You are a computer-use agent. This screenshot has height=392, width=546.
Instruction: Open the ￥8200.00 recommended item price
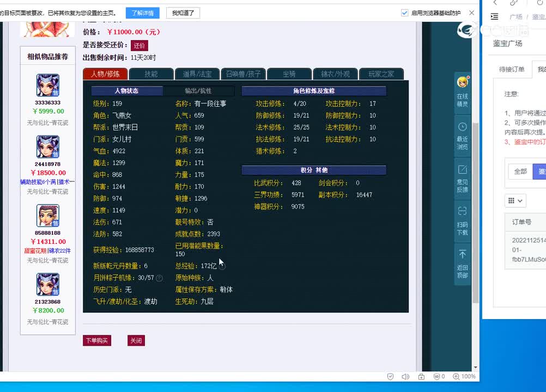coord(48,311)
